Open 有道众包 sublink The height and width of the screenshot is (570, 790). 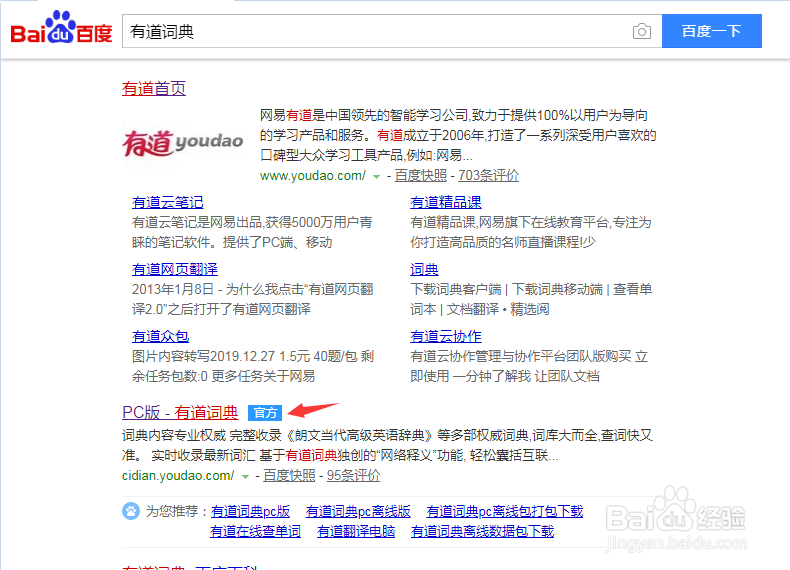tap(160, 336)
